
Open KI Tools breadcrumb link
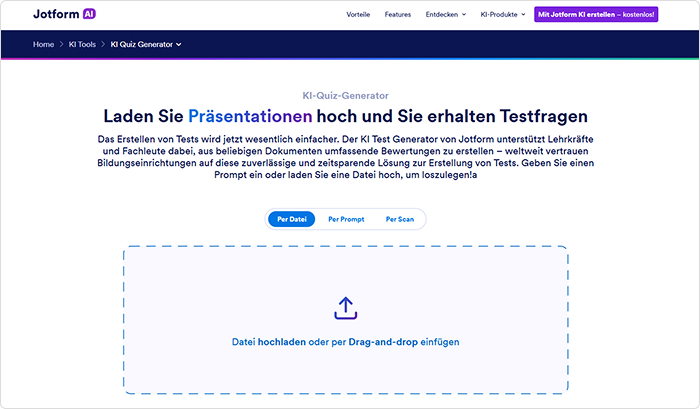pyautogui.click(x=82, y=44)
